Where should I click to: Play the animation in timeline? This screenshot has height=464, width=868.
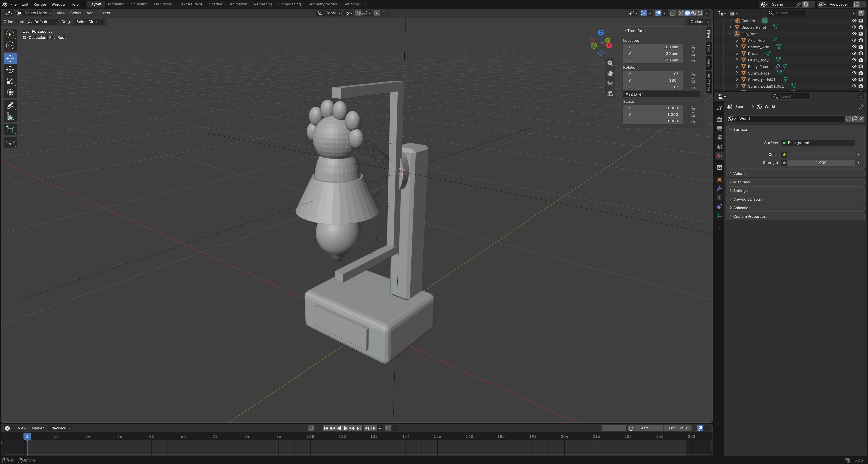pyautogui.click(x=345, y=428)
